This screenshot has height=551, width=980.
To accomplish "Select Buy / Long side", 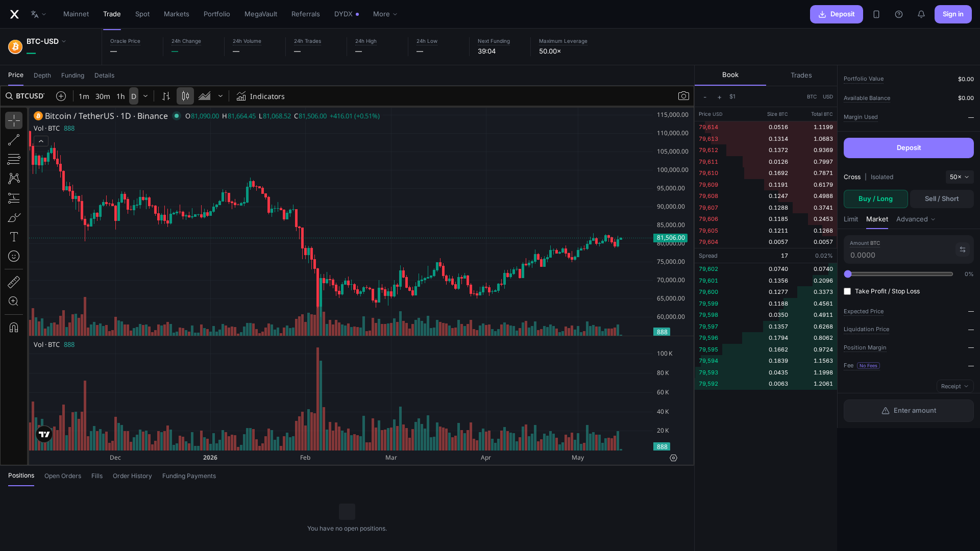I will [x=875, y=199].
